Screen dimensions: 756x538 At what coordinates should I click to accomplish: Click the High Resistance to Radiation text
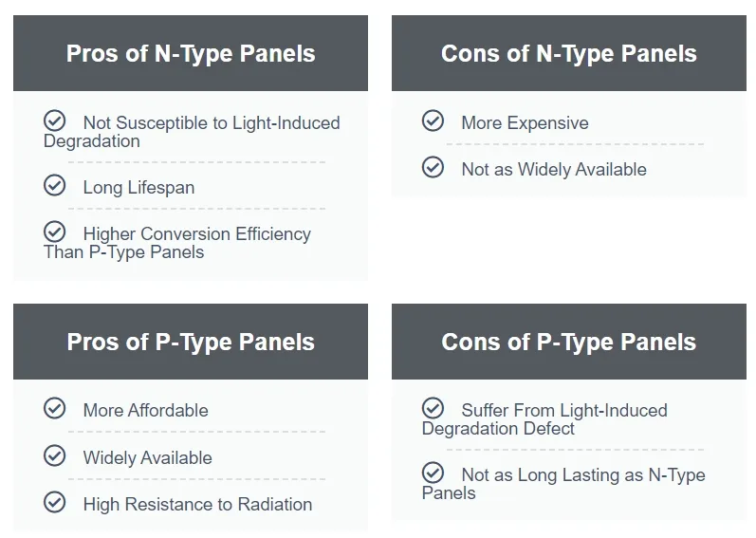coord(197,505)
